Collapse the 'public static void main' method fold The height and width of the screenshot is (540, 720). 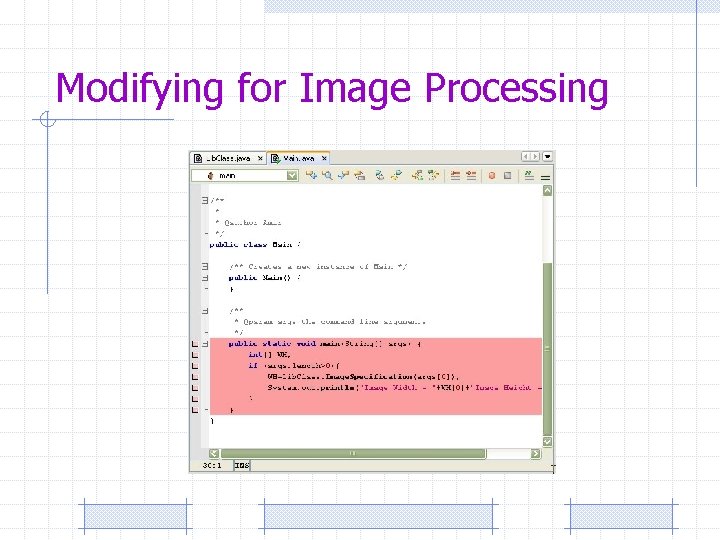[x=205, y=343]
